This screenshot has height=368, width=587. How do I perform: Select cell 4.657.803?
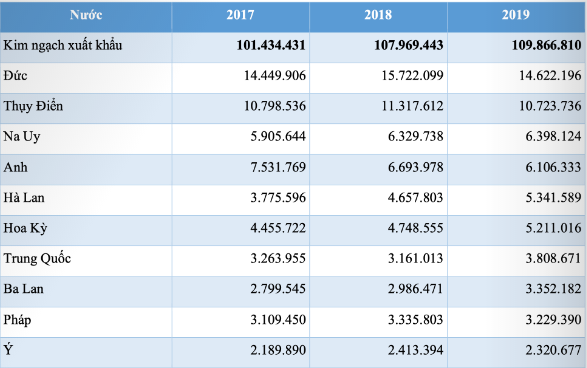[416, 198]
